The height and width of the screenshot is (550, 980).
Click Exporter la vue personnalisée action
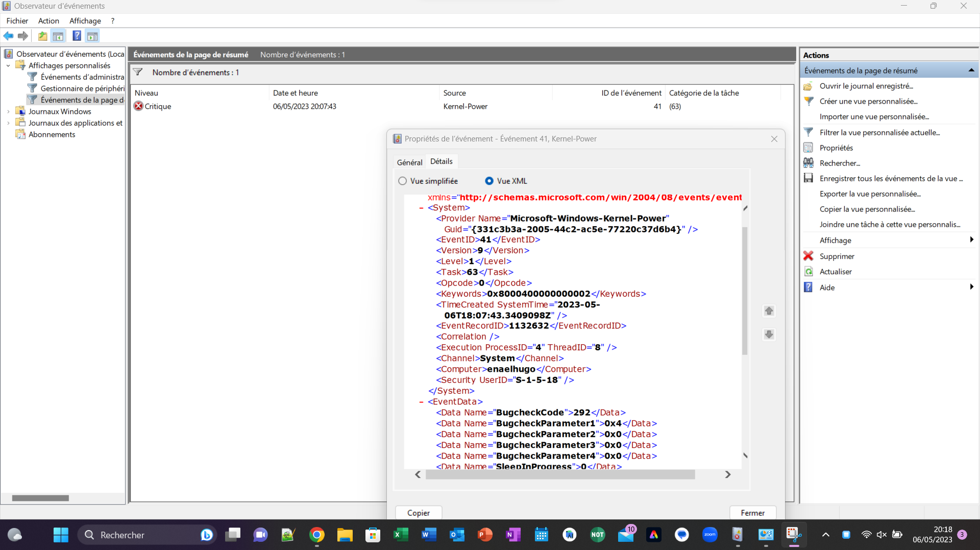tap(870, 194)
